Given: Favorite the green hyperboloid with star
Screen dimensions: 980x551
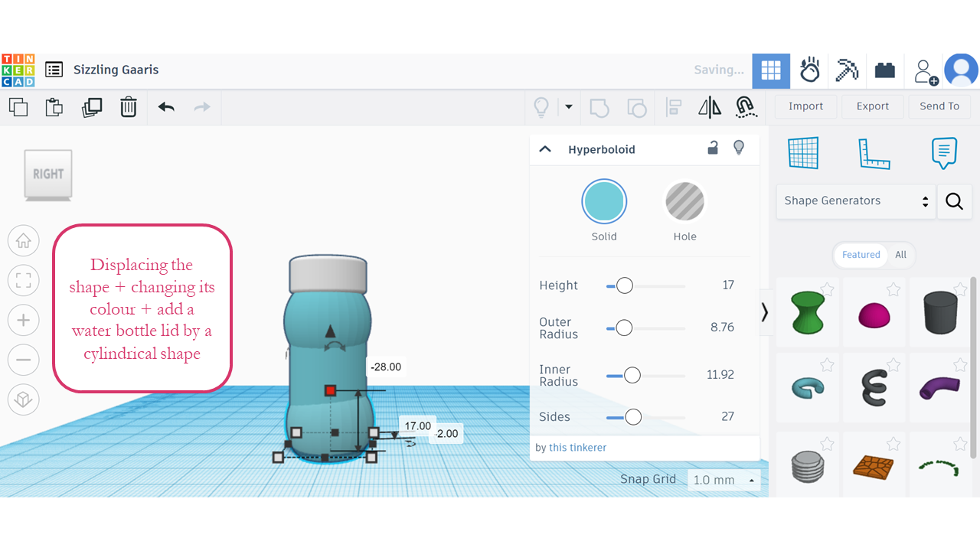Looking at the screenshot, I should 827,289.
